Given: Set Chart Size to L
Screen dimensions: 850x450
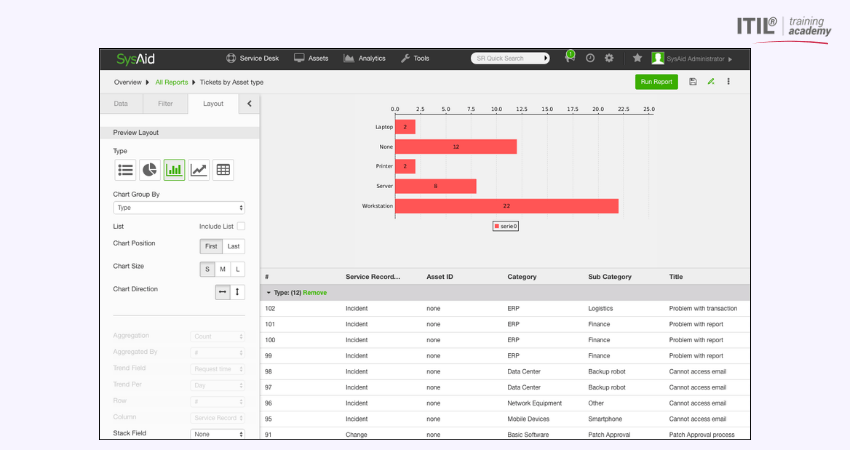Looking at the screenshot, I should click(x=238, y=269).
